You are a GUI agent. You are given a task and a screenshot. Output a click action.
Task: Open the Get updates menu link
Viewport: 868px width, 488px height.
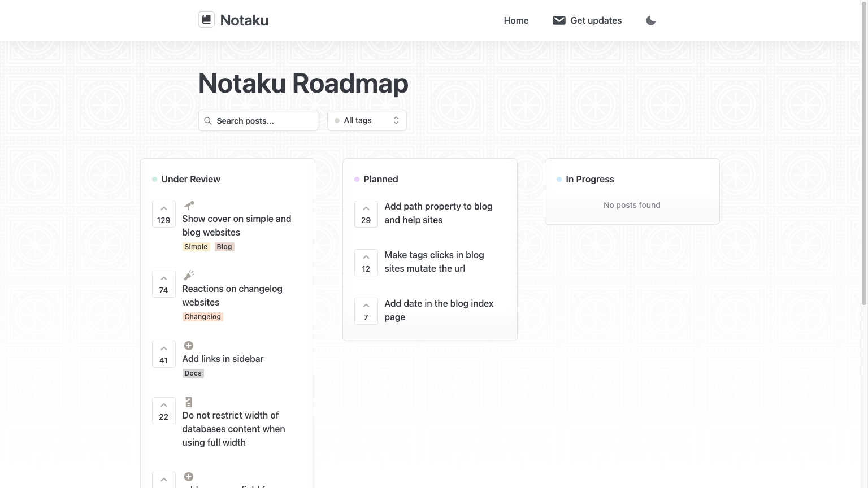(x=587, y=20)
